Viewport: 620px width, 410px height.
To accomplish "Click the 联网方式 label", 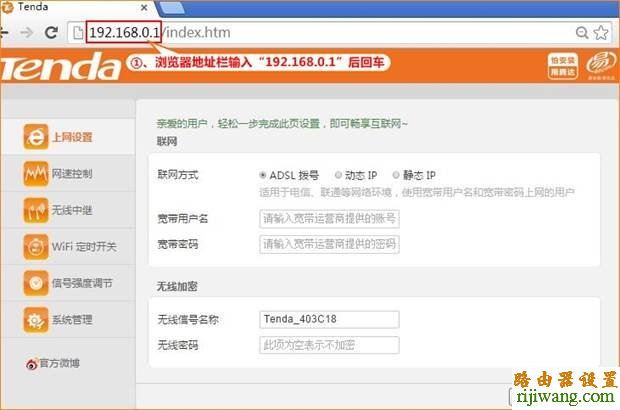I will pyautogui.click(x=178, y=174).
